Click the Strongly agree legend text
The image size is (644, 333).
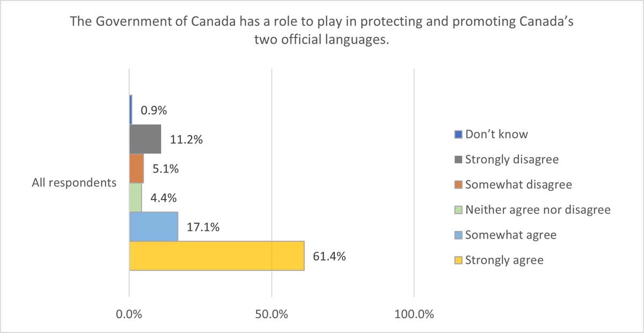click(x=504, y=260)
